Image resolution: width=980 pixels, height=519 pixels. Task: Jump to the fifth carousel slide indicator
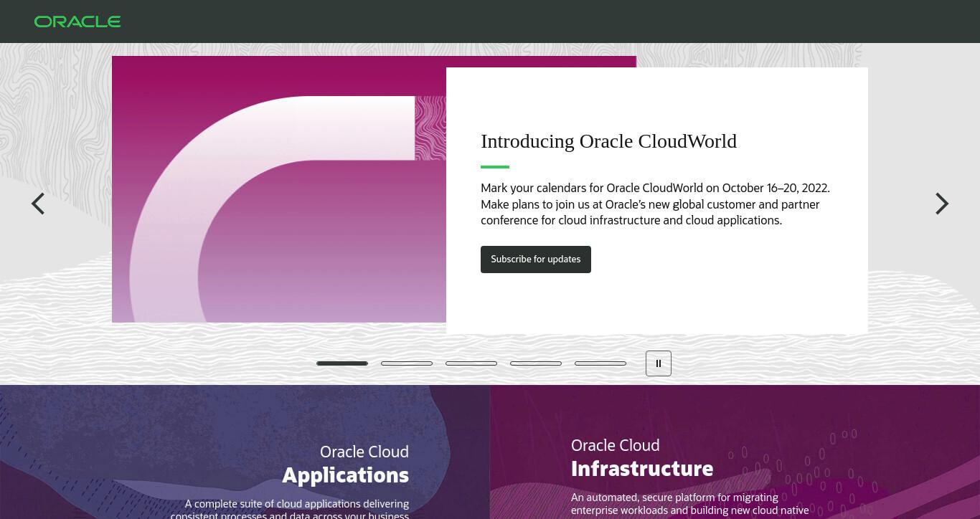pyautogui.click(x=600, y=363)
